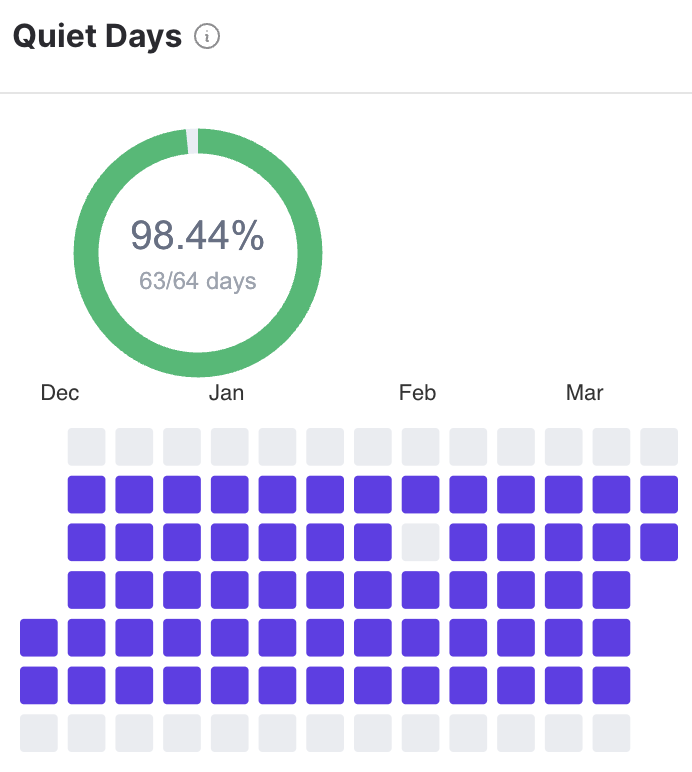Select the Jan month label
This screenshot has height=772, width=692.
(226, 393)
